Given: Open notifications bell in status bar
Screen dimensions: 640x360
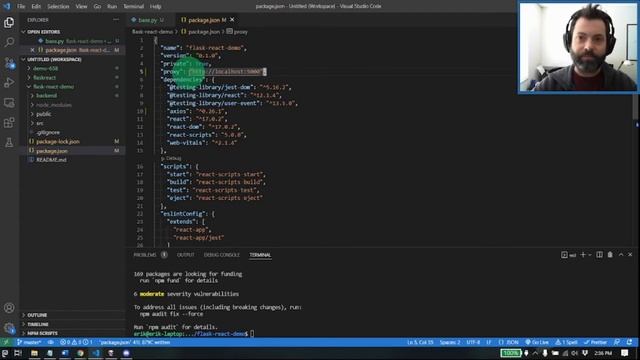Looking at the screenshot, I should (630, 342).
